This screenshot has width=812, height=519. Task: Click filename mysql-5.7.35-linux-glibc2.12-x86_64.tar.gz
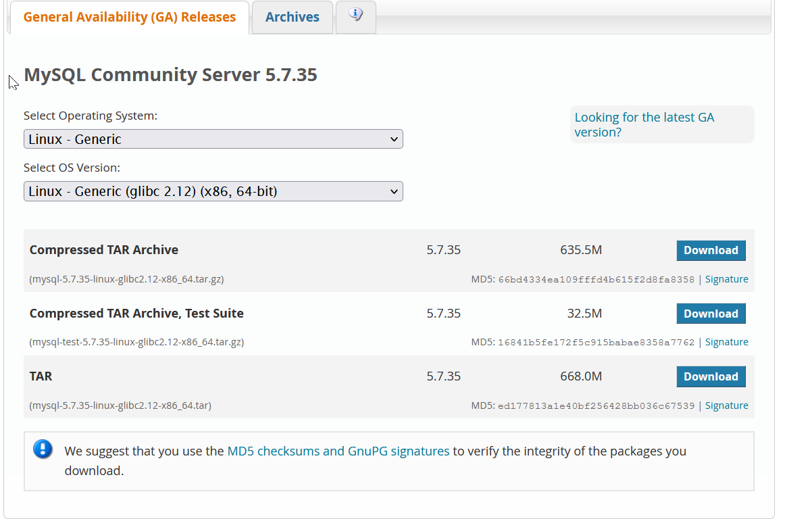[x=126, y=279]
